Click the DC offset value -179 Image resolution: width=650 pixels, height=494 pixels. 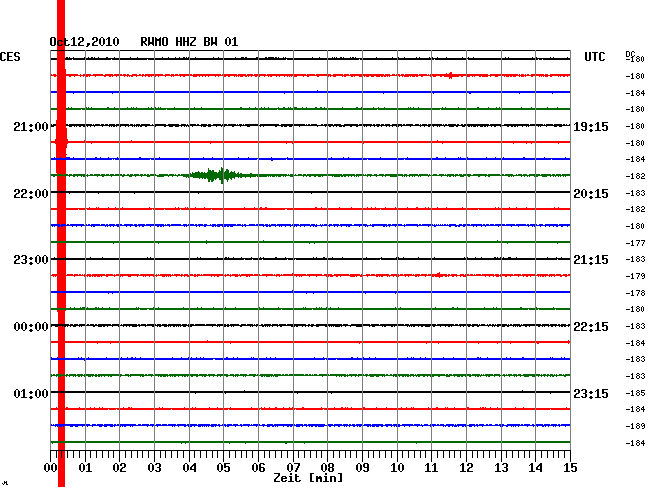635,276
